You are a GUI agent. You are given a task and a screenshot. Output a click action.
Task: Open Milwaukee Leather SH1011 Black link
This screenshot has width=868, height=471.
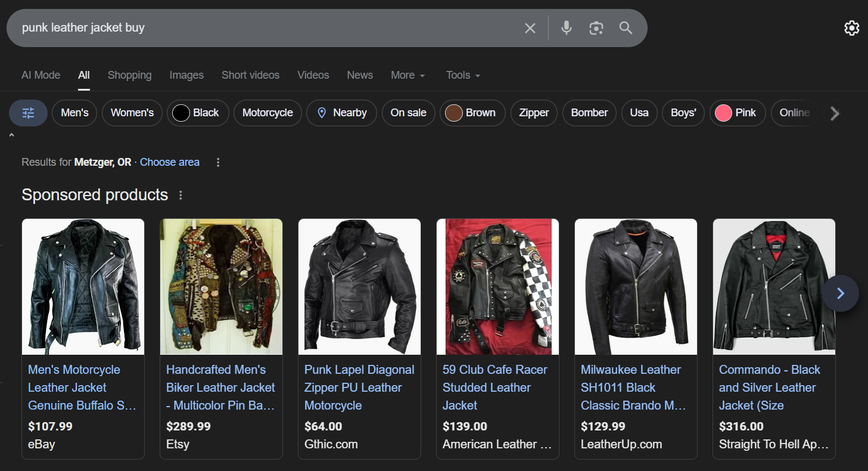pyautogui.click(x=633, y=388)
